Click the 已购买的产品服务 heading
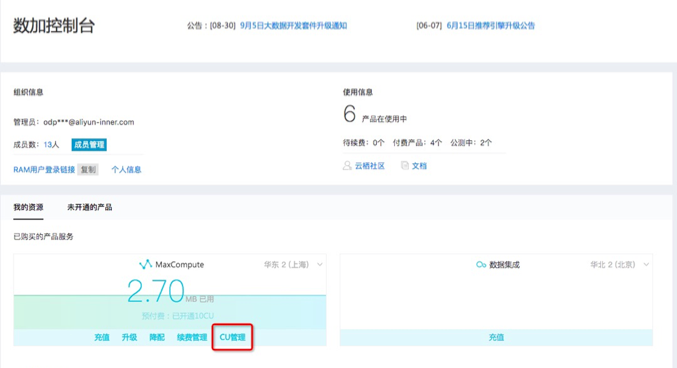Image resolution: width=677 pixels, height=368 pixels. [43, 237]
